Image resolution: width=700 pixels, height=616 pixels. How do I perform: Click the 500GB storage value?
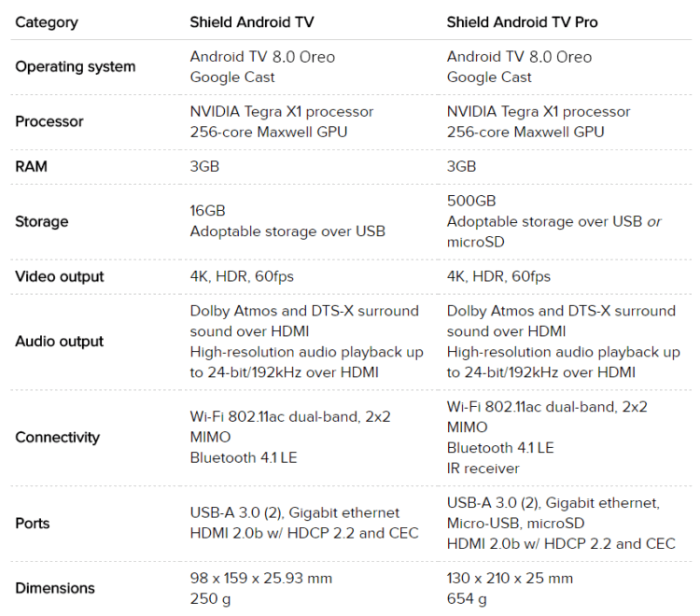(x=471, y=201)
